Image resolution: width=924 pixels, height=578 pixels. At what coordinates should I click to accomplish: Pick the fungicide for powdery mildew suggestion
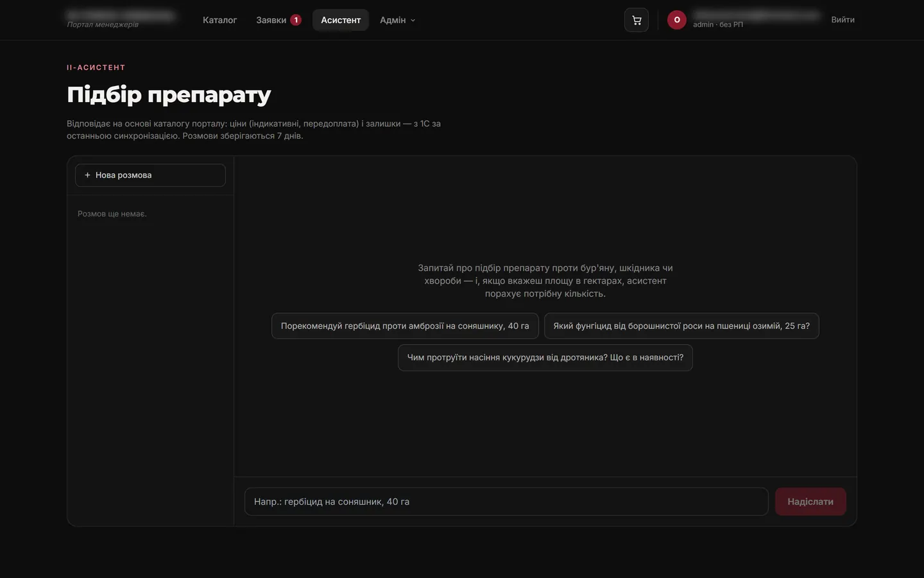coord(681,326)
